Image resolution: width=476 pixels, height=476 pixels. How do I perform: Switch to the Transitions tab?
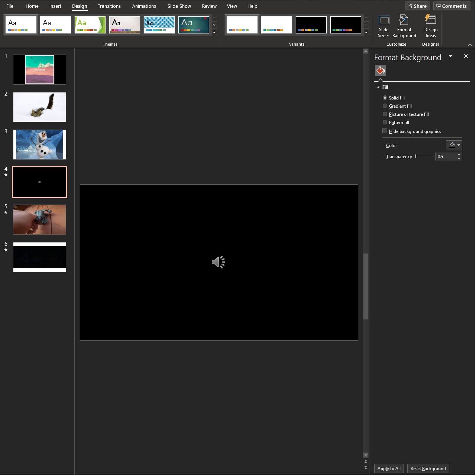click(109, 6)
